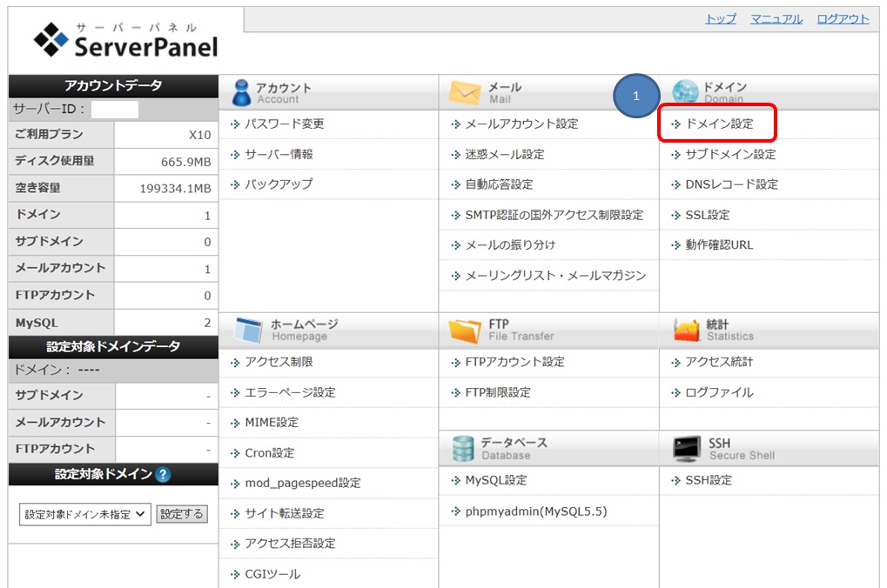Open the マニュアル link
The width and height of the screenshot is (887, 588).
click(x=776, y=19)
